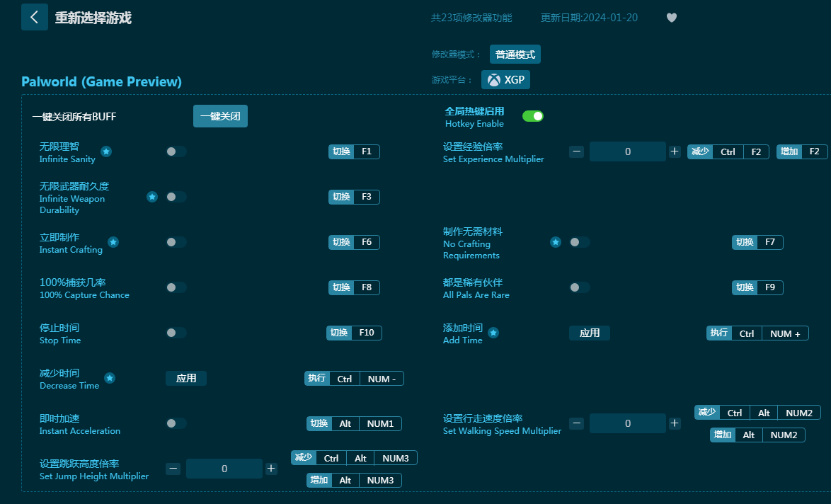831x504 pixels.
Task: Click 增加 Alt NUM3 hotkey
Action: pos(354,480)
